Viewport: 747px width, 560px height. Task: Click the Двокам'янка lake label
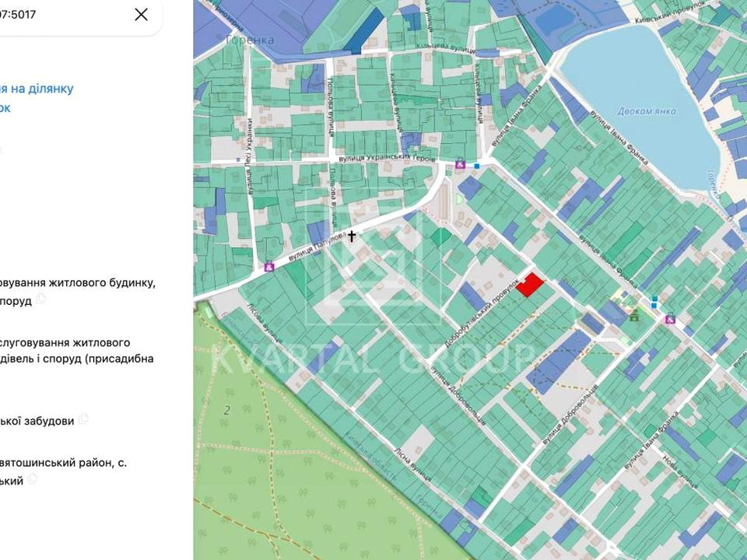[646, 111]
